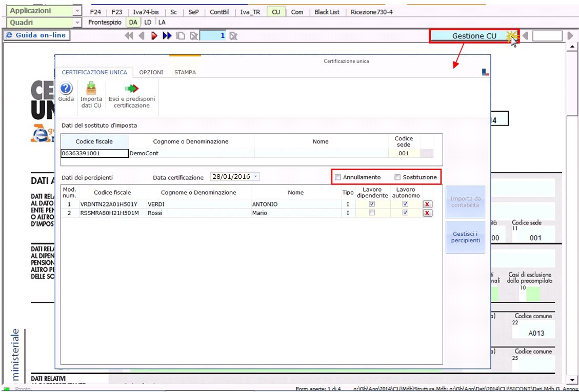
Task: Click the page number field showing 1
Action: (213, 36)
